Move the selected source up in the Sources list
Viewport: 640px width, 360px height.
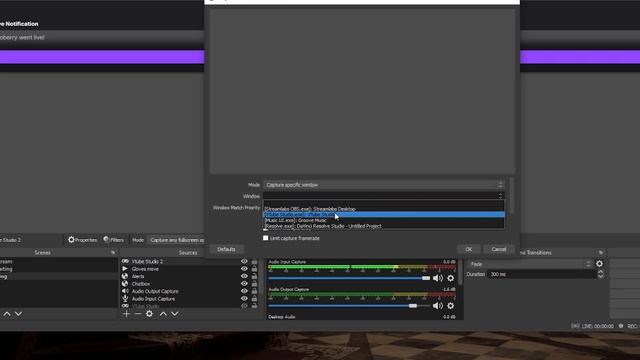point(163,313)
